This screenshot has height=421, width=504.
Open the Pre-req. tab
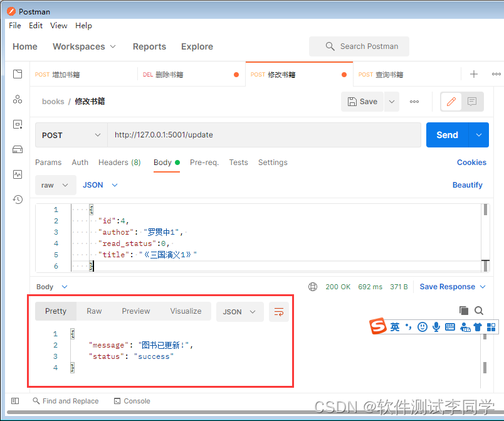tap(204, 163)
